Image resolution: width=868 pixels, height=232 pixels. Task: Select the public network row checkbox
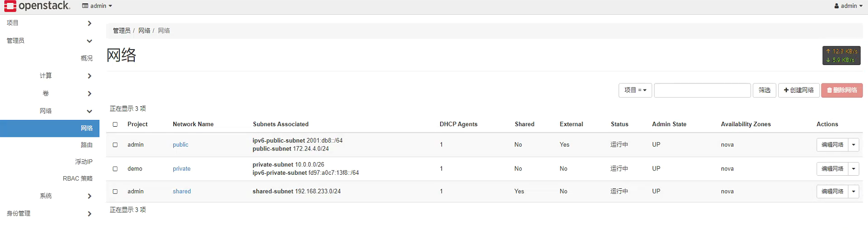[x=115, y=145]
